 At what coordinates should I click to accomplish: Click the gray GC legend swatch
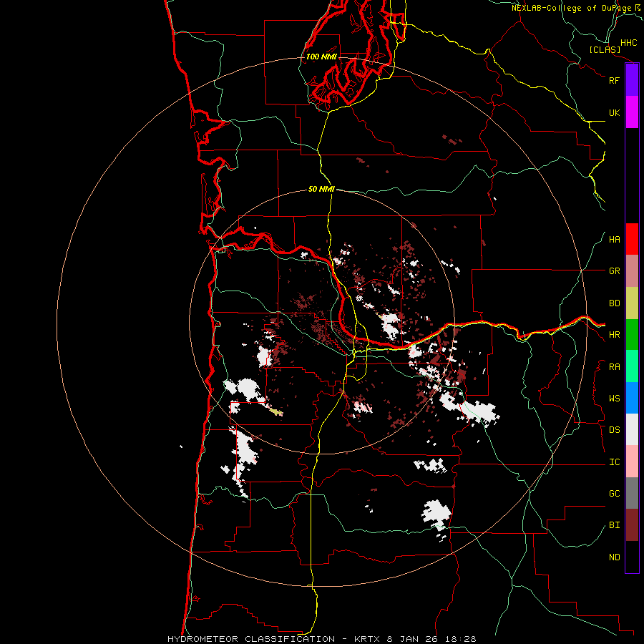[632, 493]
